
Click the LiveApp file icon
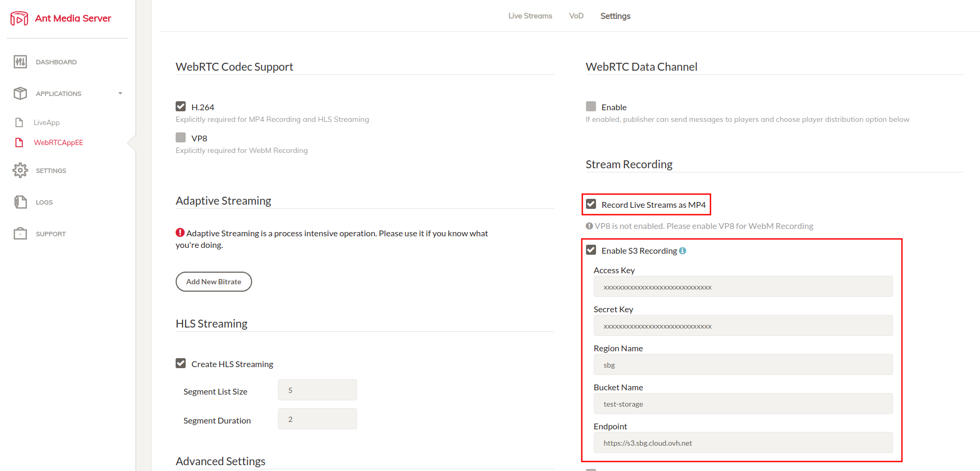pos(19,122)
